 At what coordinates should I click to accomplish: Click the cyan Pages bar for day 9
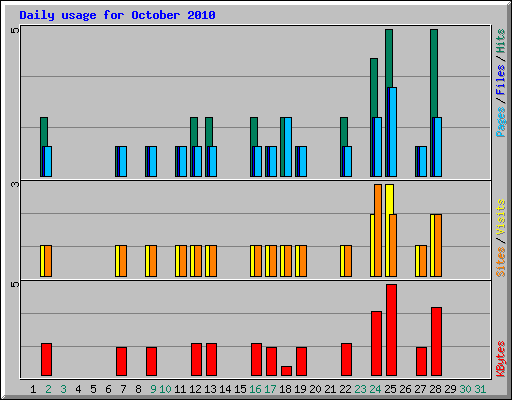[153, 161]
